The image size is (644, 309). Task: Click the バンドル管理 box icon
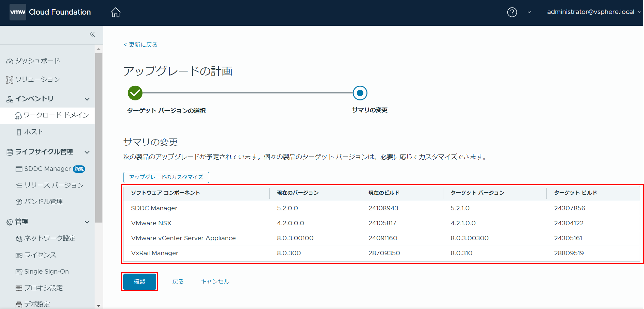19,202
